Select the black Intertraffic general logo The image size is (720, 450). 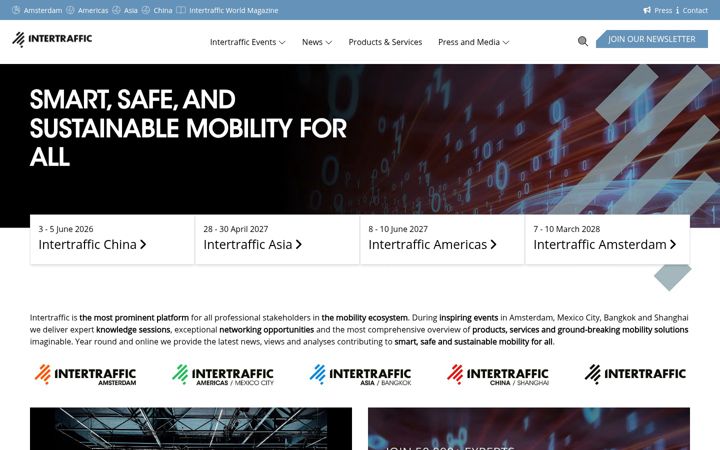tap(636, 374)
